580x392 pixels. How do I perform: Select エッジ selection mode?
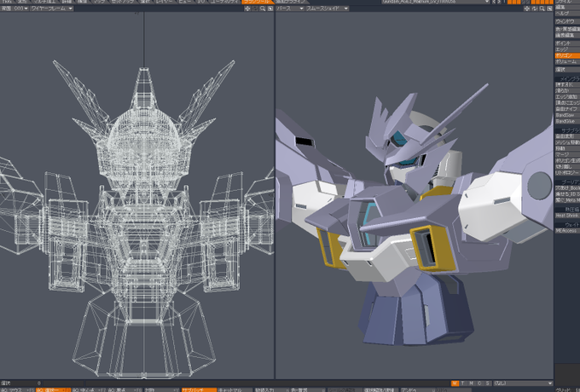pyautogui.click(x=567, y=49)
